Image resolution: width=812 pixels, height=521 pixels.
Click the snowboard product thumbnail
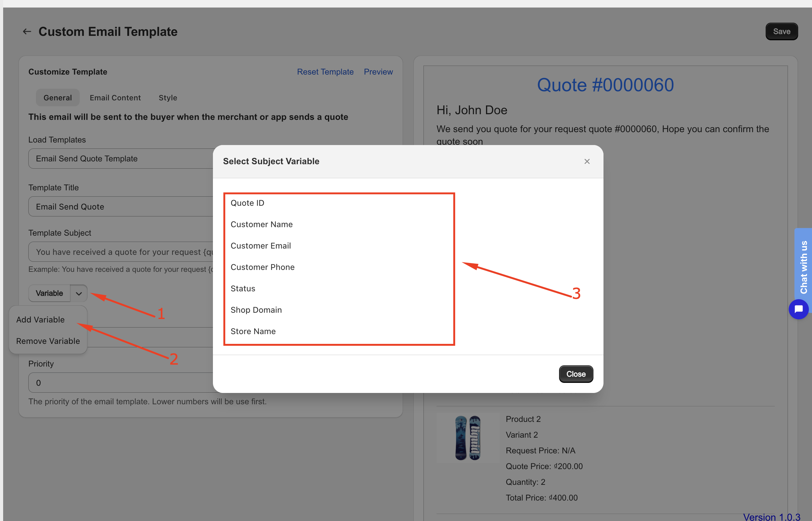click(468, 438)
